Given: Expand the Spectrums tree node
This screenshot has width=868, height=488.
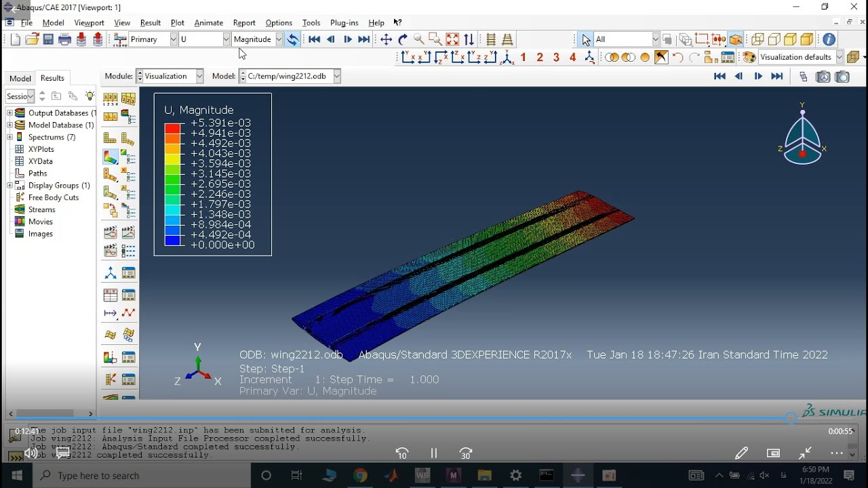Looking at the screenshot, I should coord(10,137).
